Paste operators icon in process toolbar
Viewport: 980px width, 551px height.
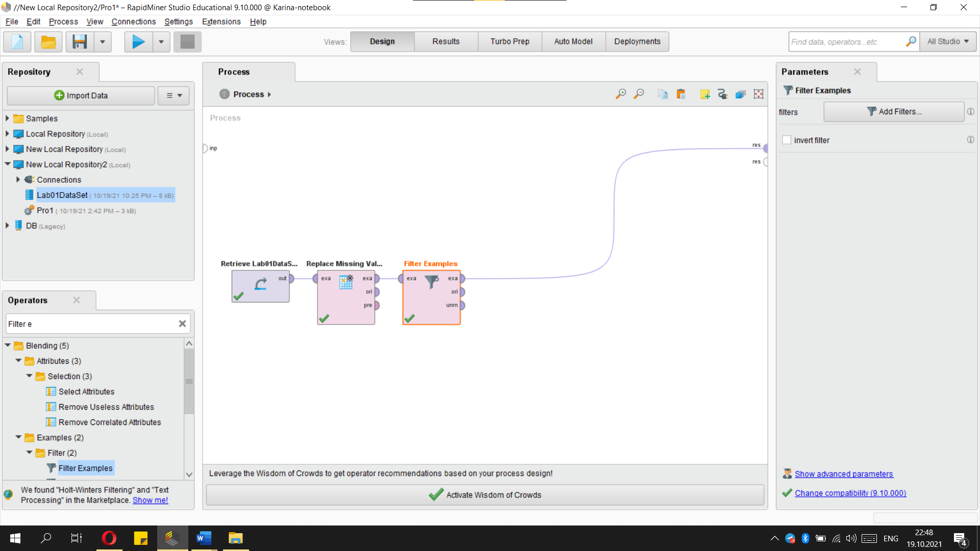pyautogui.click(x=681, y=94)
